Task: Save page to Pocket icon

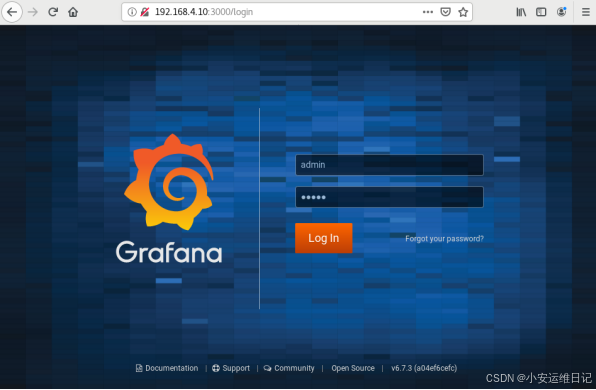Action: coord(445,12)
